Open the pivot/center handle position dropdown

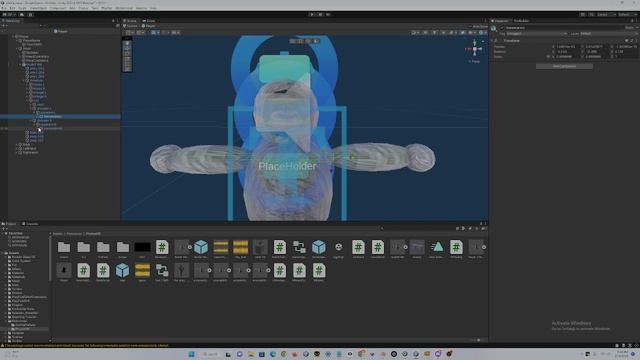point(130,32)
